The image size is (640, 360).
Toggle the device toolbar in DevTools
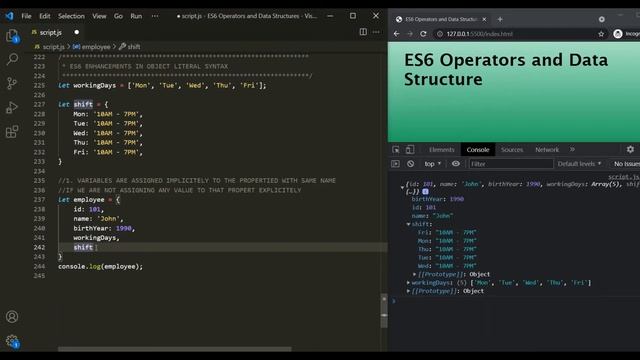pyautogui.click(x=410, y=150)
